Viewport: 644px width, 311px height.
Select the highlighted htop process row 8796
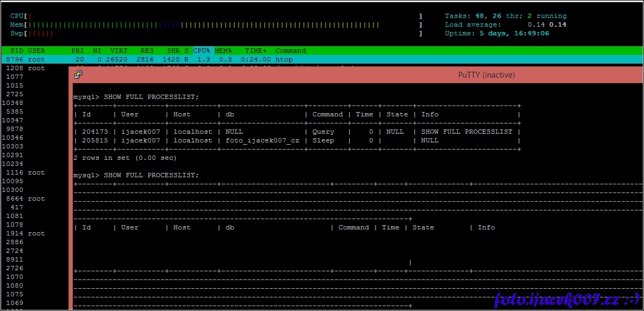(x=163, y=59)
